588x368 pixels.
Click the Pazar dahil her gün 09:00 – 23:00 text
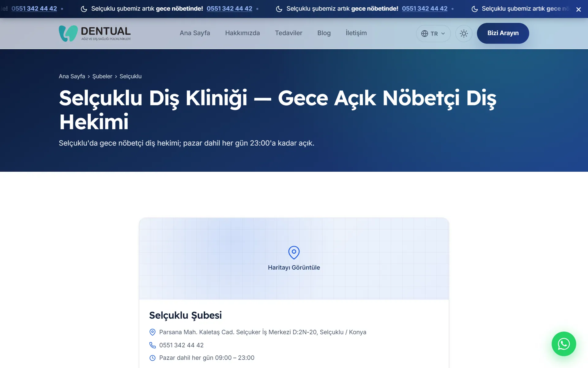pyautogui.click(x=207, y=358)
